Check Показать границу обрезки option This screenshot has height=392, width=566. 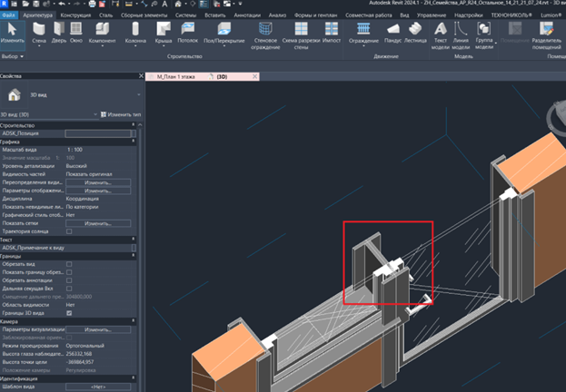[69, 272]
